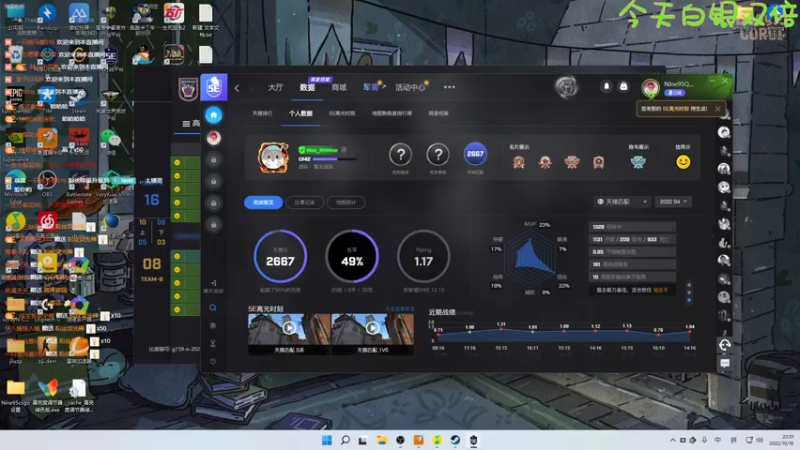The width and height of the screenshot is (800, 450).
Task: Open the three-dots more menu
Action: click(x=449, y=87)
